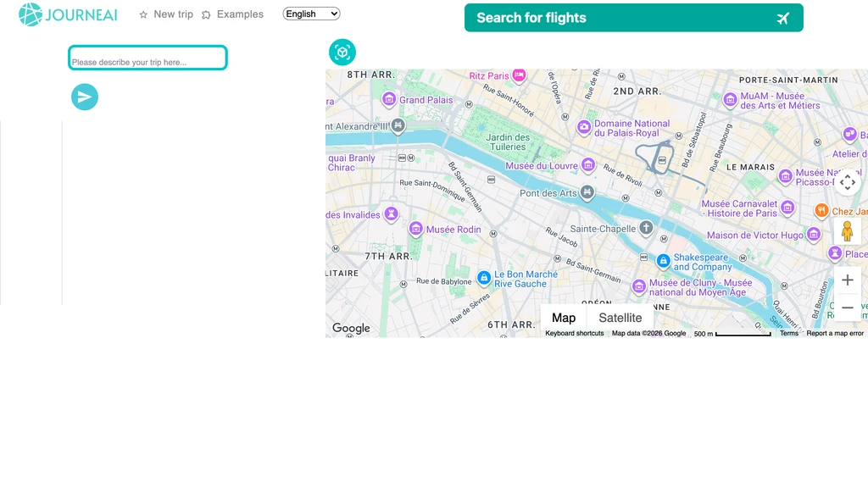Screen dimensions: 868x488
Task: Focus the trip description input field
Action: point(147,58)
